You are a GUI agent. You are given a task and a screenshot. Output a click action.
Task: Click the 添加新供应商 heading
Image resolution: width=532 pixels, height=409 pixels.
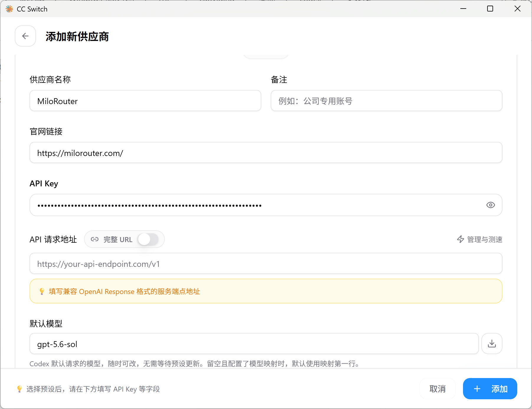click(77, 37)
